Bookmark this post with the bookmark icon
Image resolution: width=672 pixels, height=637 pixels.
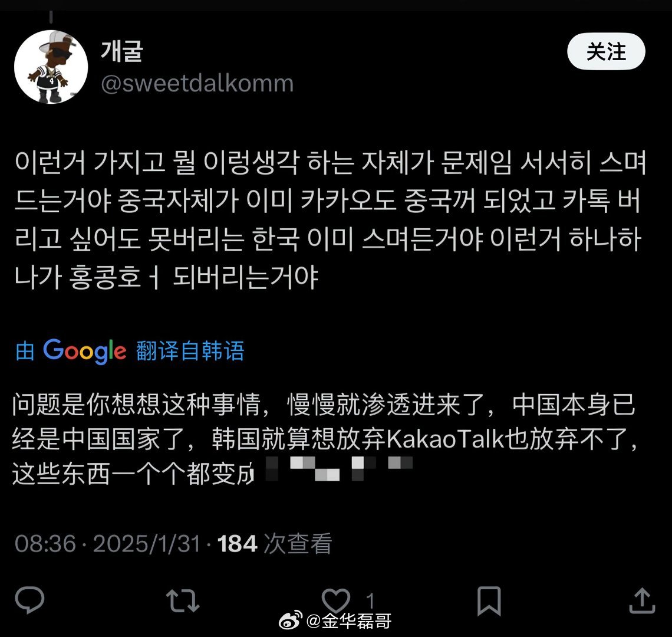point(489,600)
